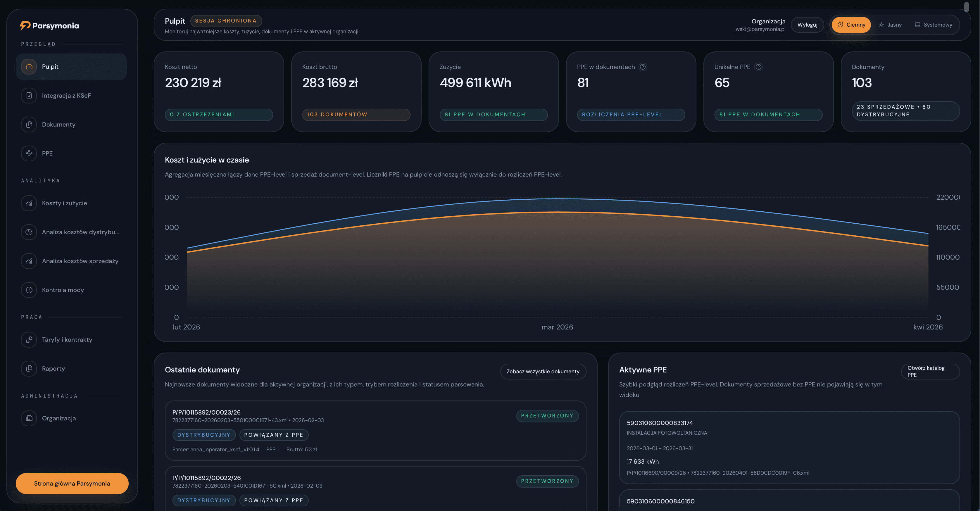Click the Analiza kosztów dystrybucji pie icon
This screenshot has width=980, height=511.
pos(29,232)
